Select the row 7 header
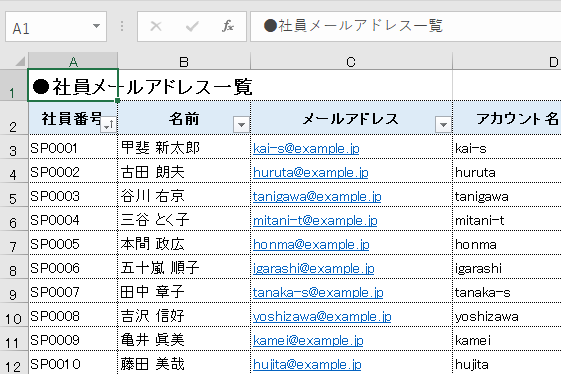 (x=14, y=243)
